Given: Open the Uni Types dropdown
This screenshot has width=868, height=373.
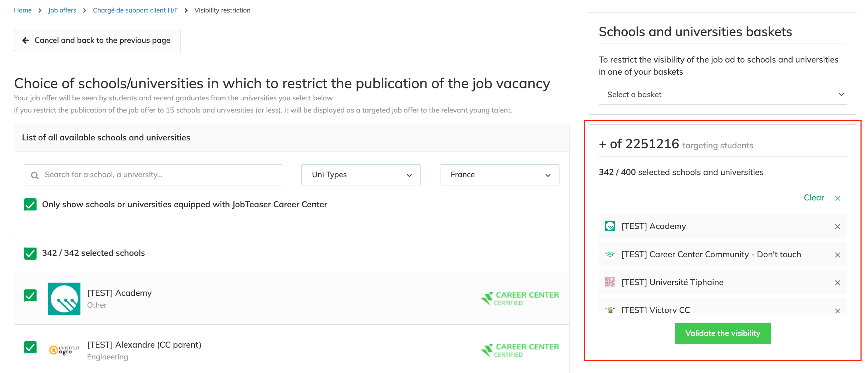Looking at the screenshot, I should coord(361,175).
